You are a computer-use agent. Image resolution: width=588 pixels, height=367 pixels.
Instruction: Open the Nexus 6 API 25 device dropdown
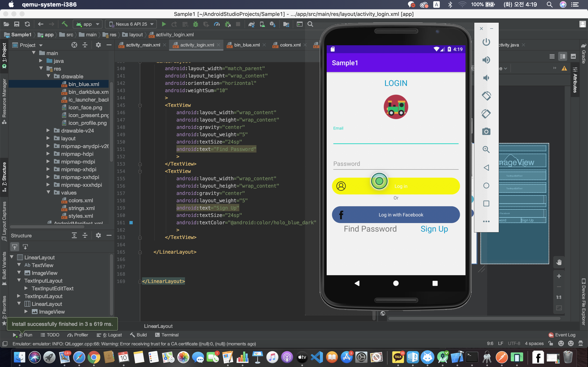131,24
